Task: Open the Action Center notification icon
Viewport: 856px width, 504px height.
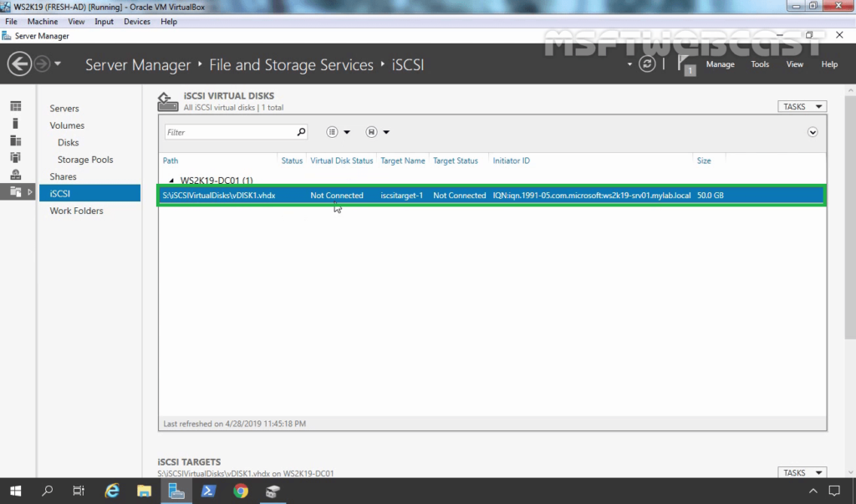Action: (834, 491)
